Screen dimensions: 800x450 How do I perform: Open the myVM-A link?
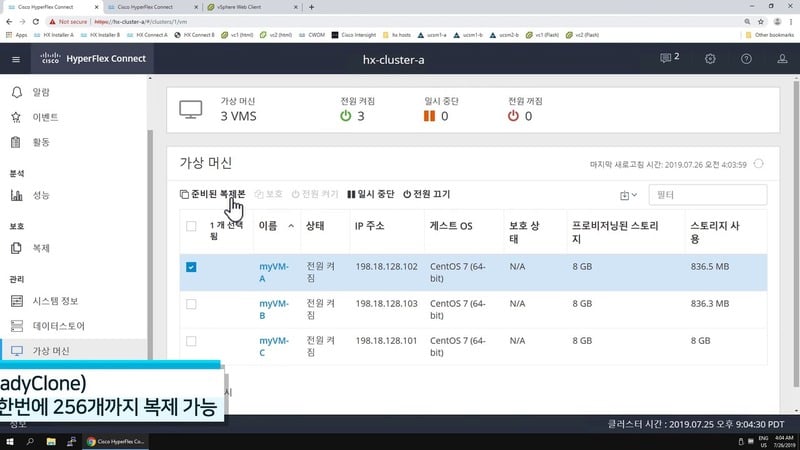tap(274, 272)
